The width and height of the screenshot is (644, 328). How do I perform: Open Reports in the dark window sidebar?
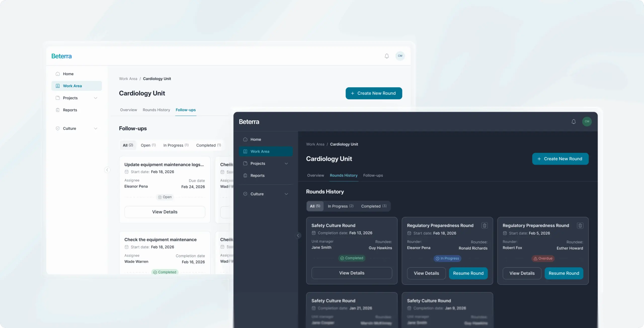[x=266, y=176]
